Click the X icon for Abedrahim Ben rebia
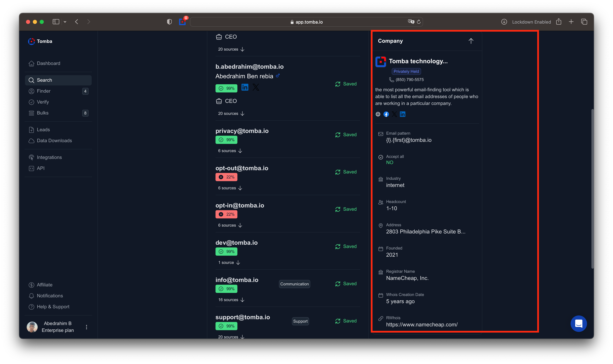Screen dimensions: 613x364 click(256, 87)
